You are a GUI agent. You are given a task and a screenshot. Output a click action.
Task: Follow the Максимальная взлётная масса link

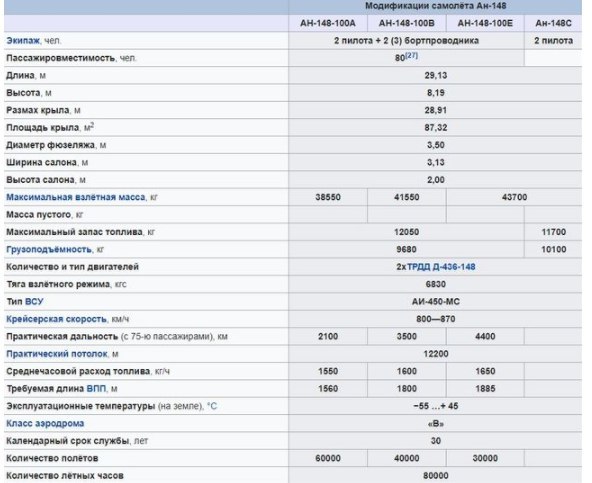click(76, 197)
